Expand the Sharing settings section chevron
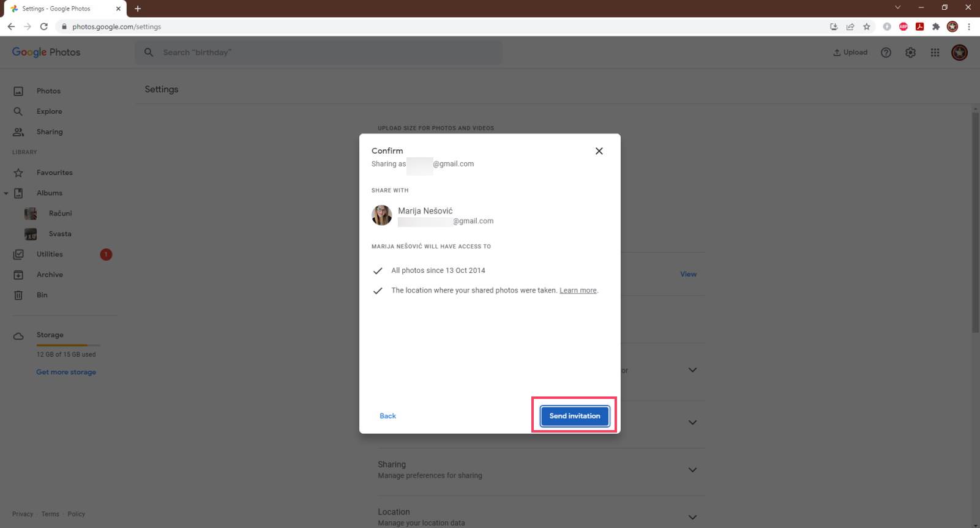The image size is (980, 528). coord(692,470)
